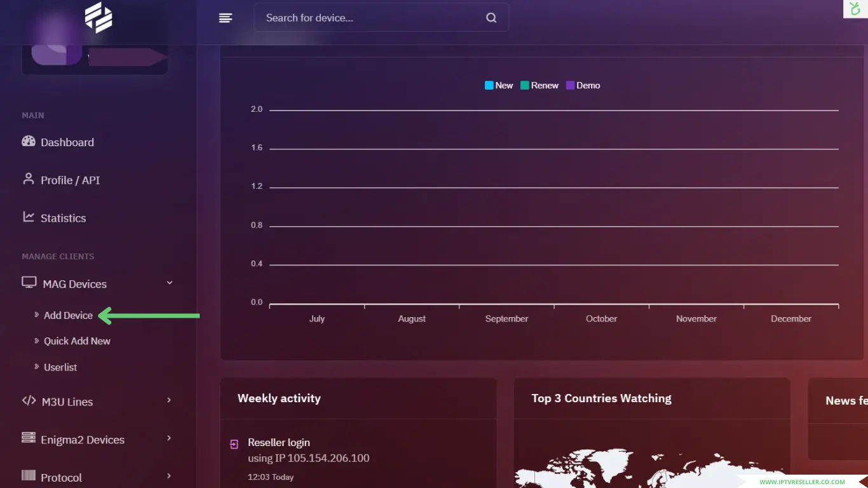Focus the Search for device field
The image size is (868, 488).
pos(369,18)
